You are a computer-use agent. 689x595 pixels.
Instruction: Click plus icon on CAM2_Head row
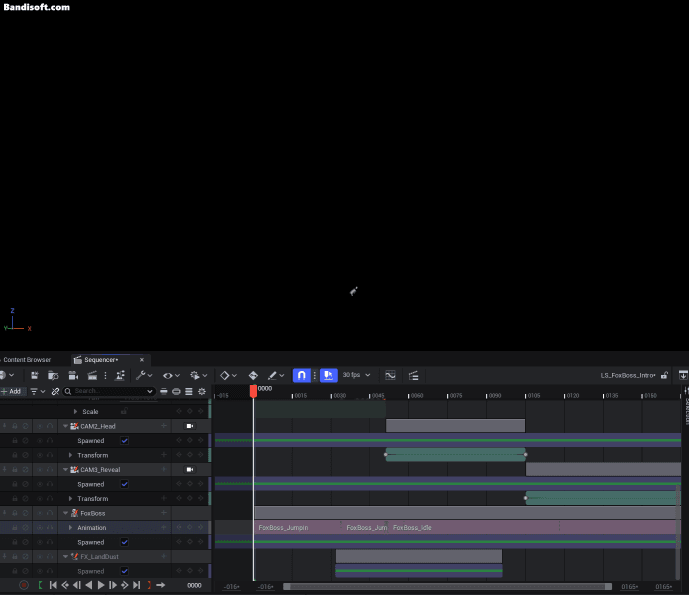pos(164,426)
